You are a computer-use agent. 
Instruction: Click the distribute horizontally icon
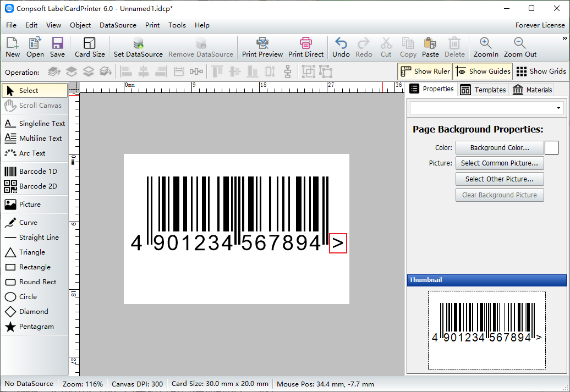pyautogui.click(x=196, y=71)
